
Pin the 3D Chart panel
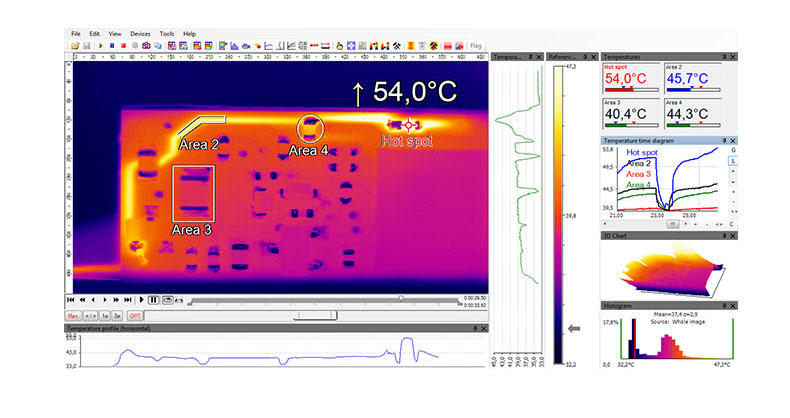pos(724,236)
